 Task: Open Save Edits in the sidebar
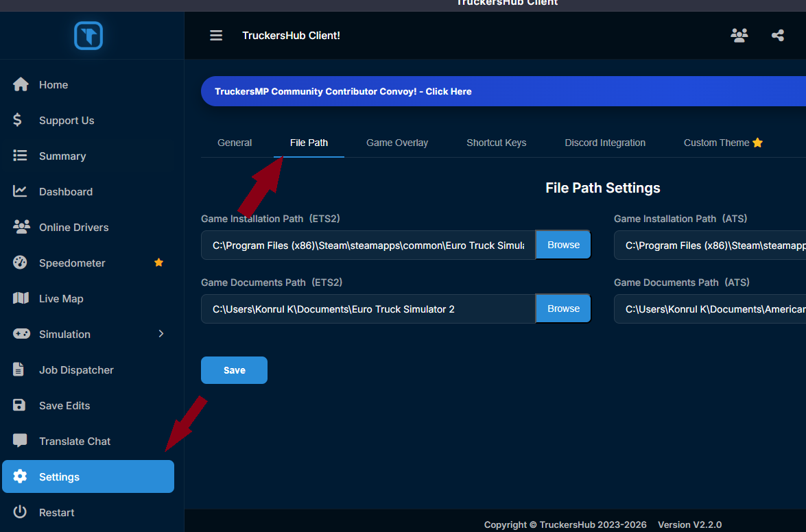pos(88,405)
